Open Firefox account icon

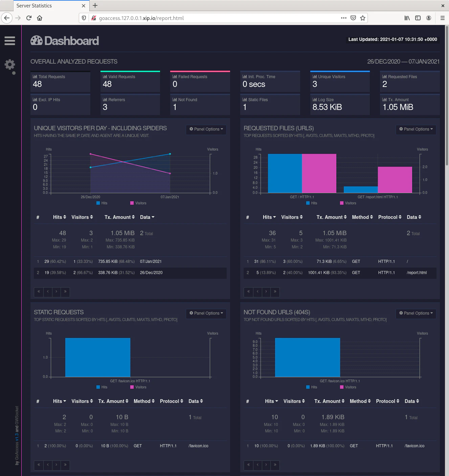(429, 18)
